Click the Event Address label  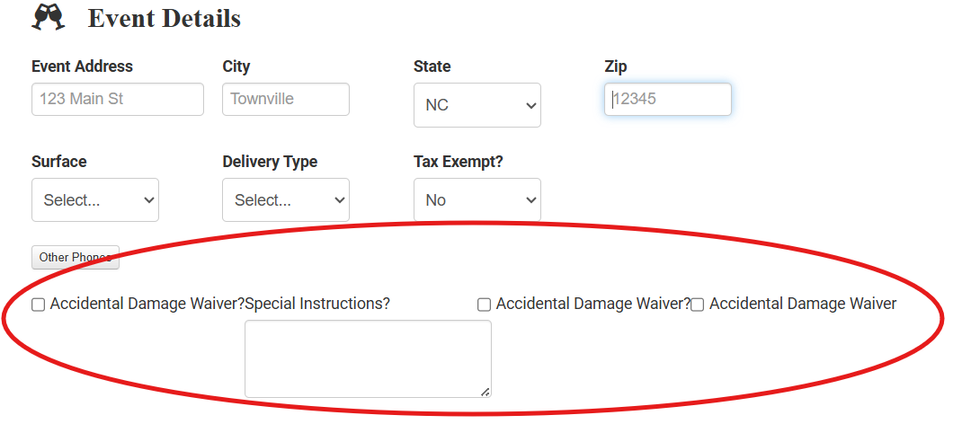point(82,66)
